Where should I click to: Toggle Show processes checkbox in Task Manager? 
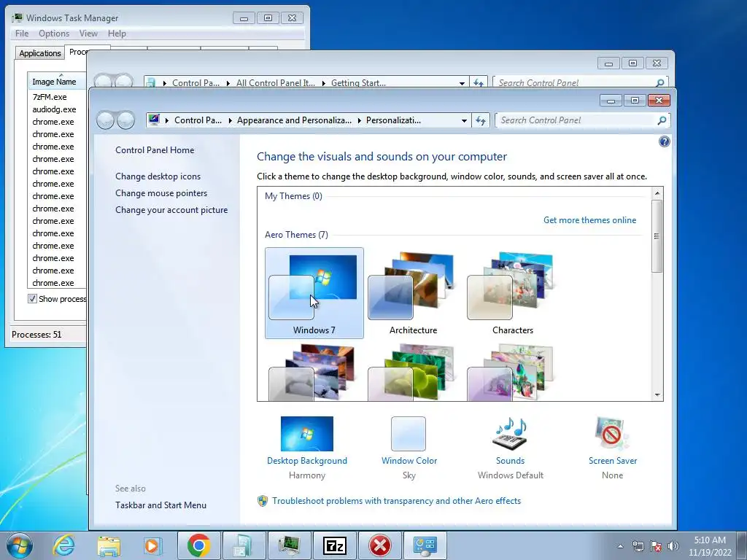point(32,298)
